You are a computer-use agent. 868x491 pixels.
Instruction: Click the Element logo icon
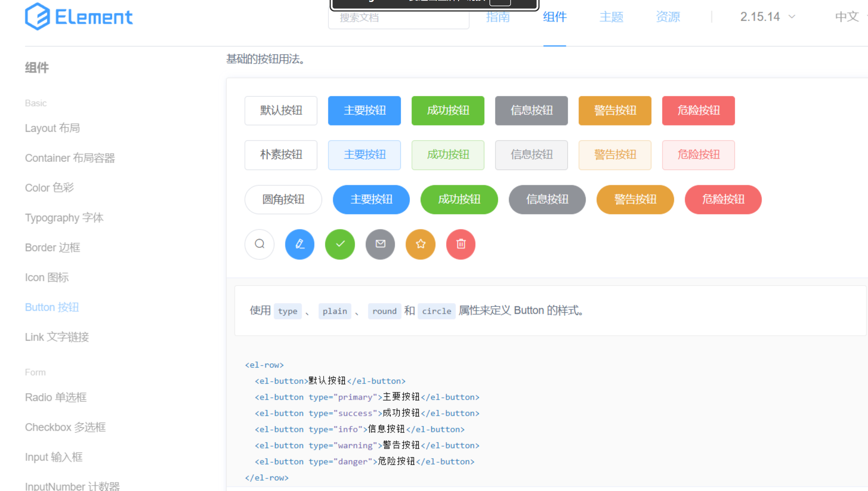click(x=37, y=17)
